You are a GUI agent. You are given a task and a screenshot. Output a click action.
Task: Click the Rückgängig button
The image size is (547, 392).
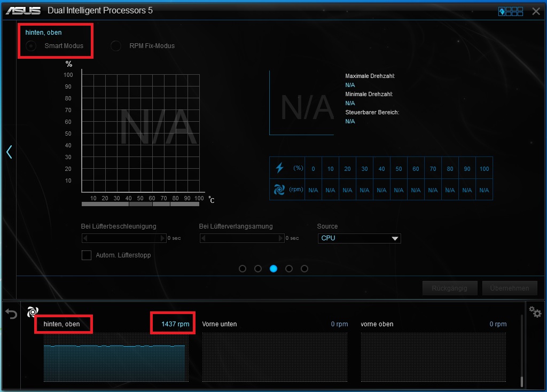point(450,288)
